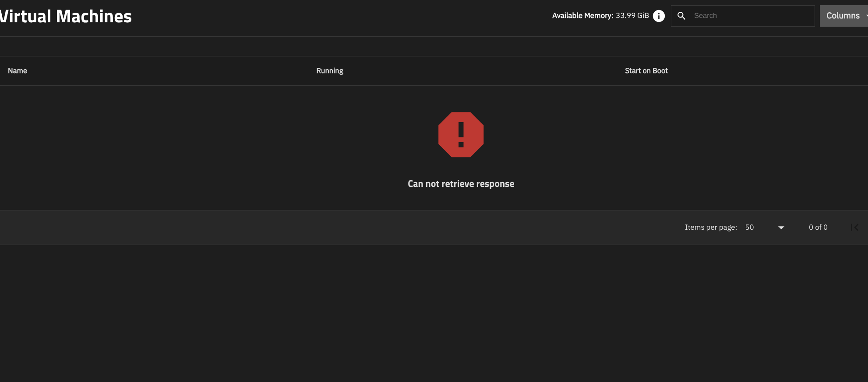
Task: Sort by the Name column header
Action: point(18,71)
